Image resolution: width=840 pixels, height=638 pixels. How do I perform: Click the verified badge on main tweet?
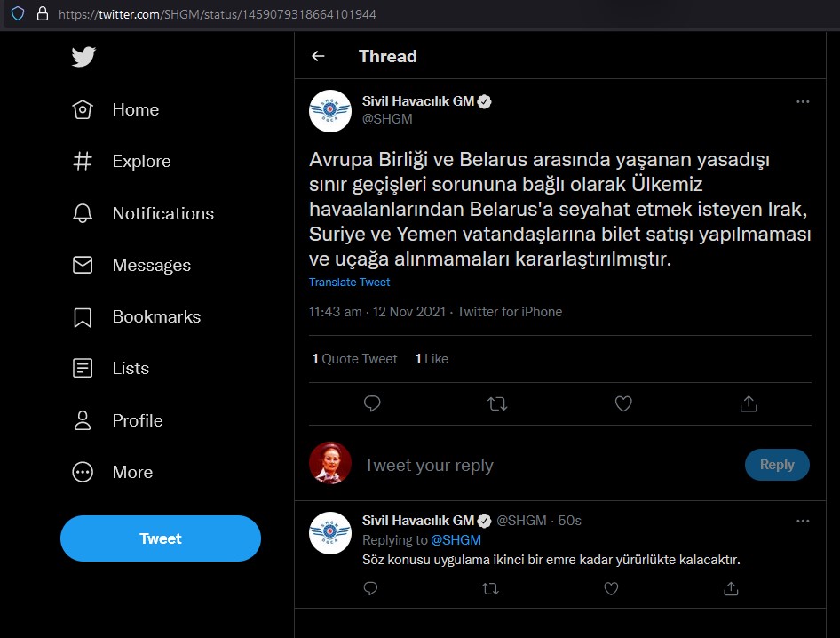pos(484,101)
